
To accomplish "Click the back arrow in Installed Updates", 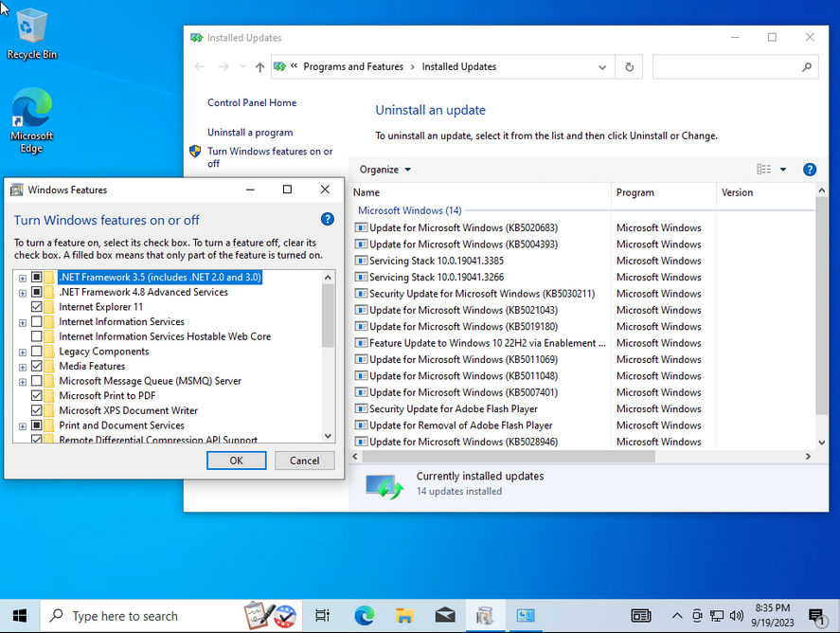I will [199, 67].
